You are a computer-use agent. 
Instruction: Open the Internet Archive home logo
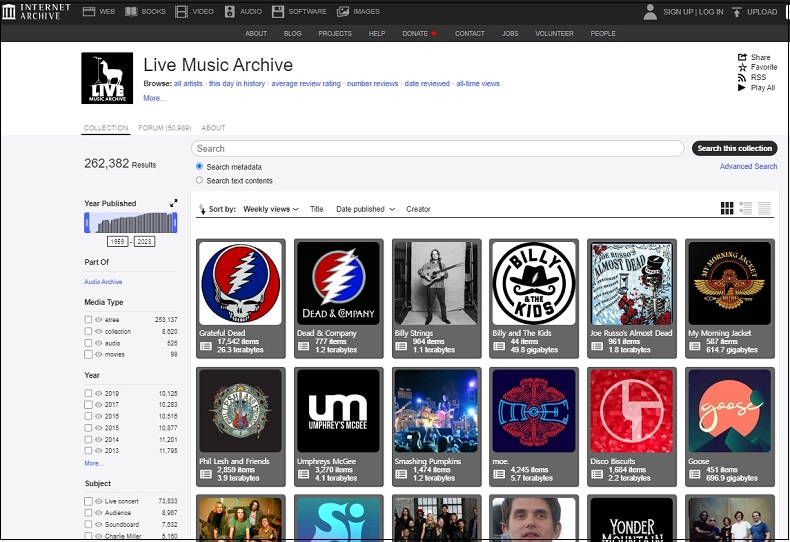pos(36,11)
